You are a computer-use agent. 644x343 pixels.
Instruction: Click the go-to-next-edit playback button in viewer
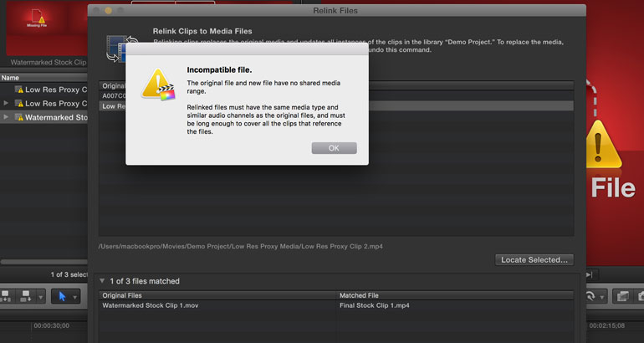(590, 274)
